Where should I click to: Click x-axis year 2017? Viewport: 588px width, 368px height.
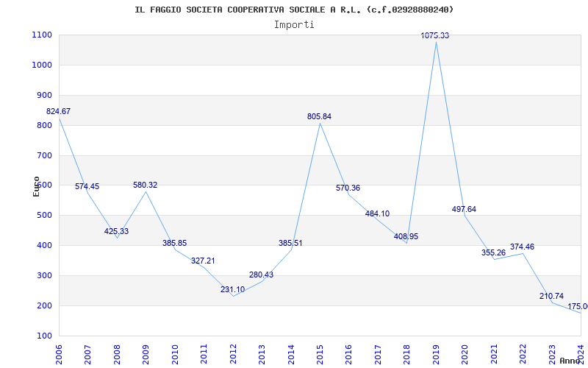(x=378, y=354)
